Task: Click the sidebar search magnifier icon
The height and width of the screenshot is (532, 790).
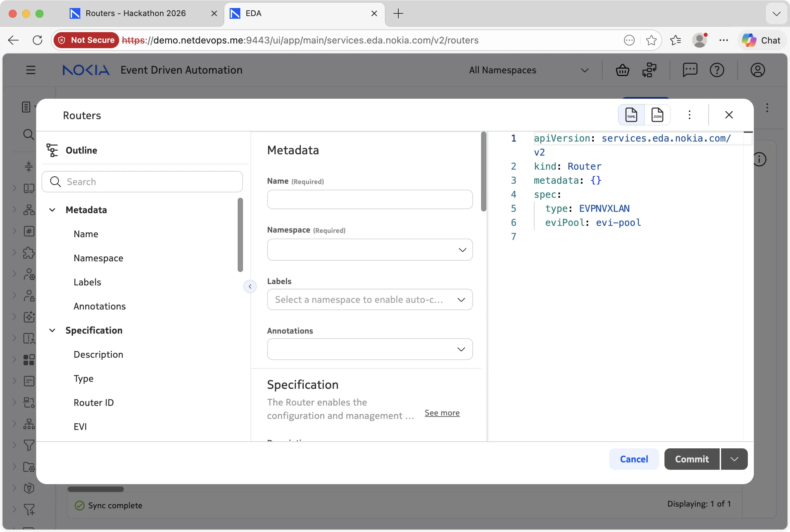Action: click(28, 135)
